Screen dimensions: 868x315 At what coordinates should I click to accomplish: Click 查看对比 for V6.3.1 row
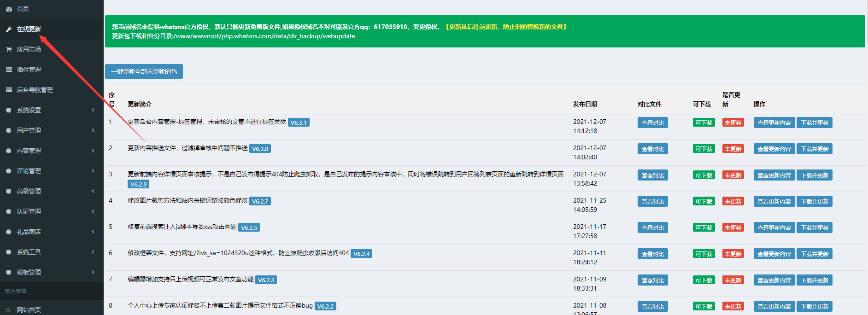[653, 123]
